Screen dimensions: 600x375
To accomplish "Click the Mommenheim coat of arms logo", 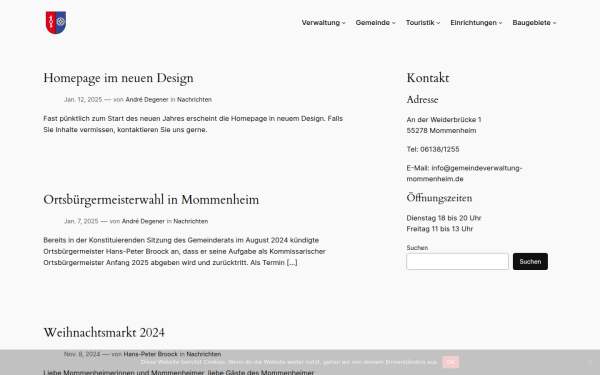I will (x=56, y=23).
